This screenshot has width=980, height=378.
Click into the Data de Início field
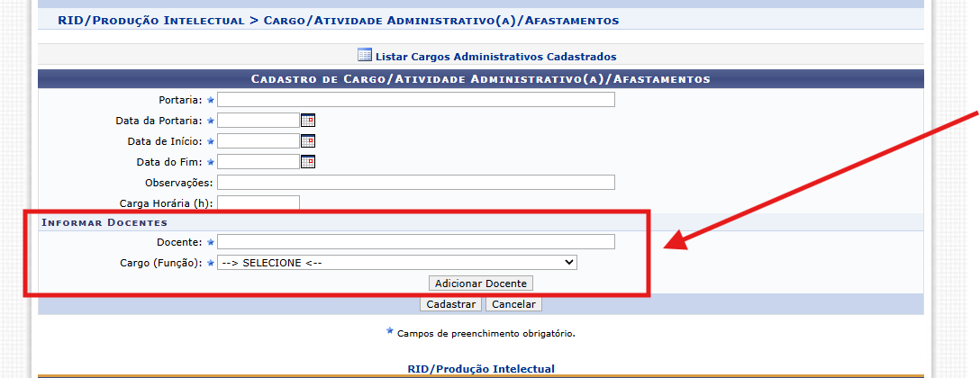[x=259, y=141]
